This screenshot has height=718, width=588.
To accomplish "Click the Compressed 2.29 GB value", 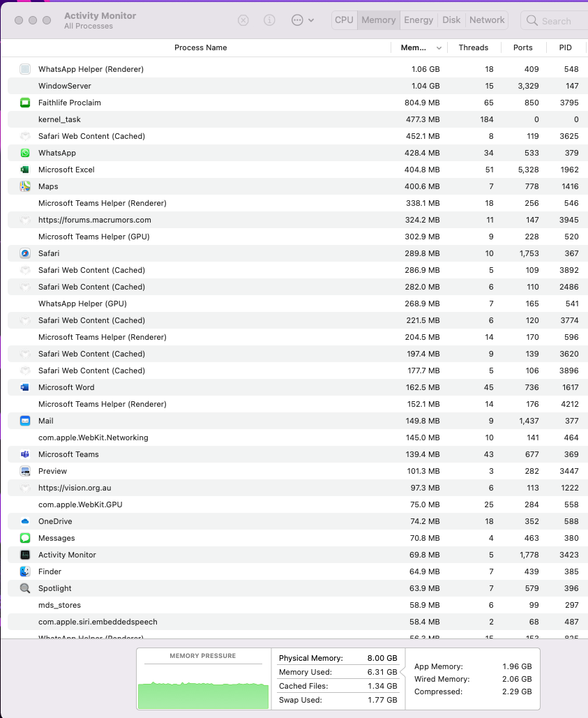I will 517,691.
